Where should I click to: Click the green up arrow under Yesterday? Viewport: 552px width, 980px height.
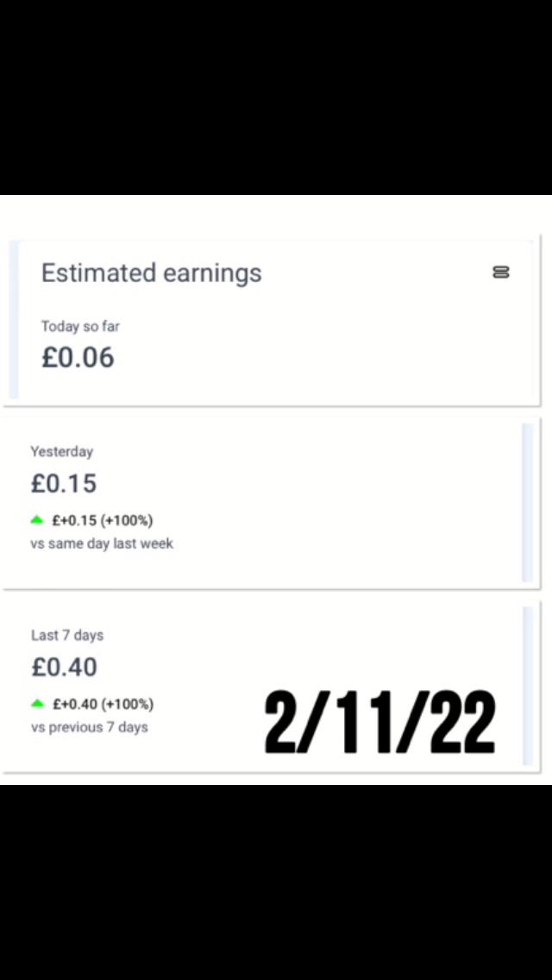[x=36, y=520]
